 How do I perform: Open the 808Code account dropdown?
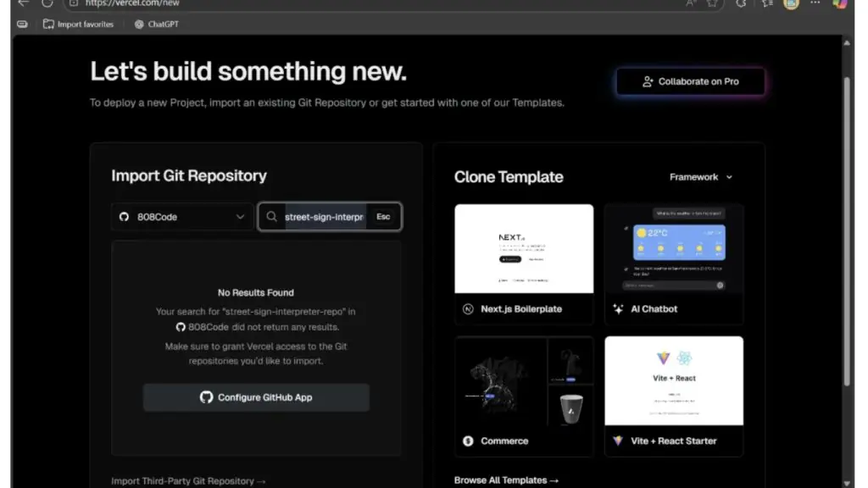pyautogui.click(x=182, y=217)
